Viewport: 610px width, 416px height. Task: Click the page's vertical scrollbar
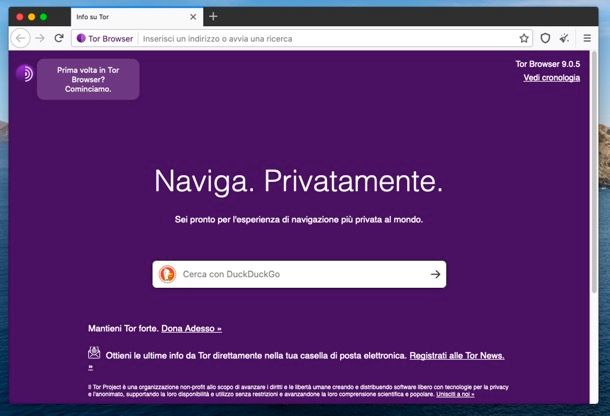click(594, 171)
